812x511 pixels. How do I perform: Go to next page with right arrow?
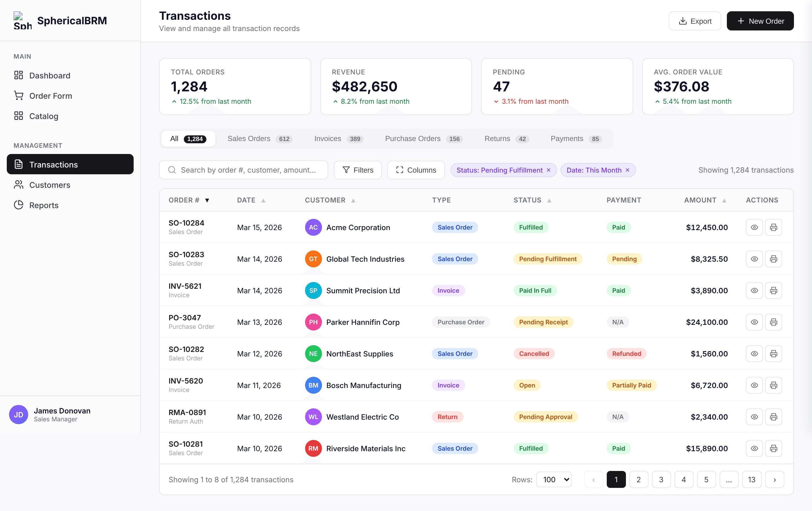(775, 479)
